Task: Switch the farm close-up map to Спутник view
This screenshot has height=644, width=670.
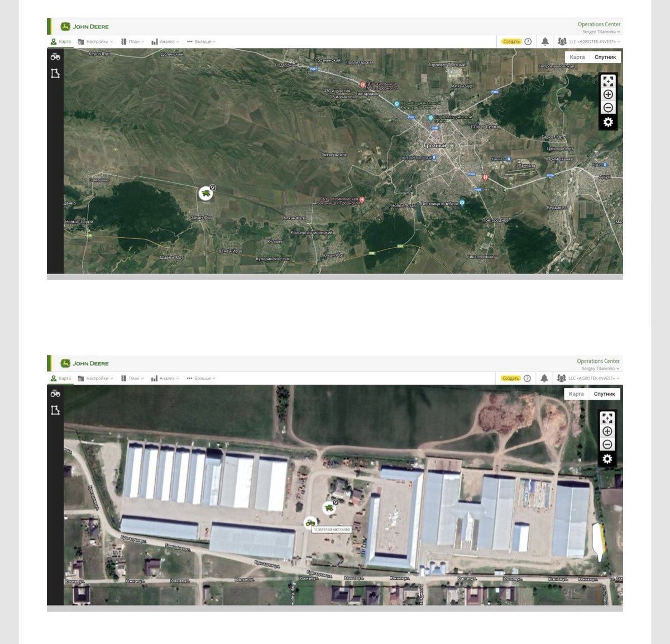Action: tap(604, 394)
